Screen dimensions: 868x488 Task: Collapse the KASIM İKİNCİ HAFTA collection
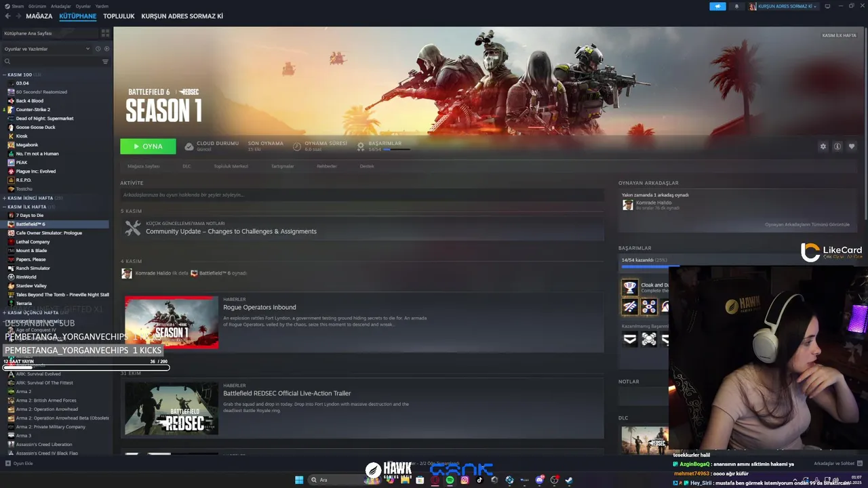click(x=4, y=198)
